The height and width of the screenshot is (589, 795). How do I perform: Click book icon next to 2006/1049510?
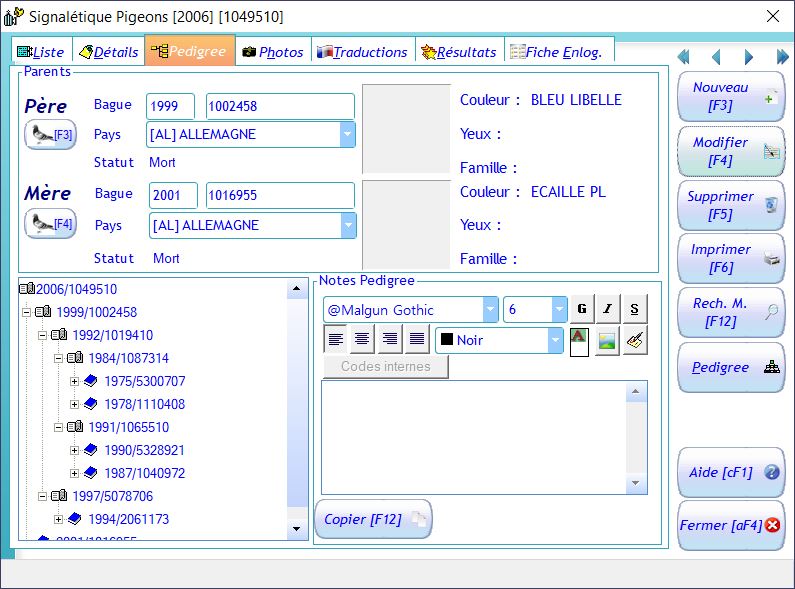tap(27, 289)
